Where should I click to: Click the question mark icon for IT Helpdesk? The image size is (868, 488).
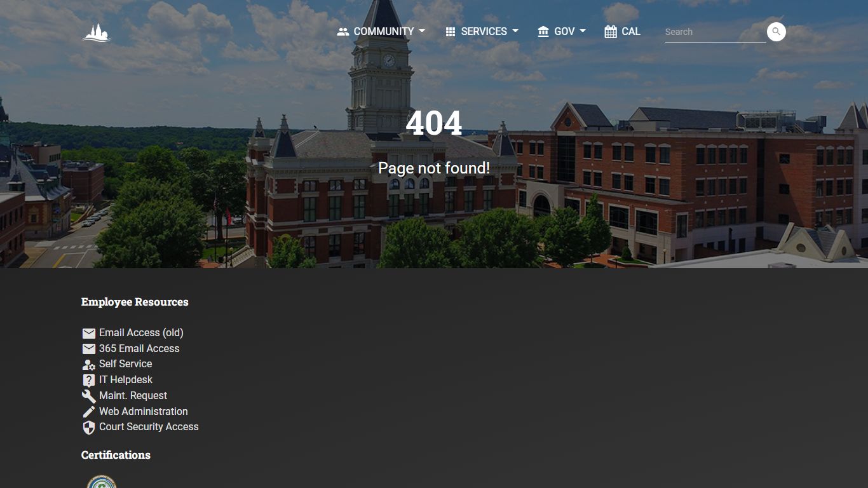(89, 381)
